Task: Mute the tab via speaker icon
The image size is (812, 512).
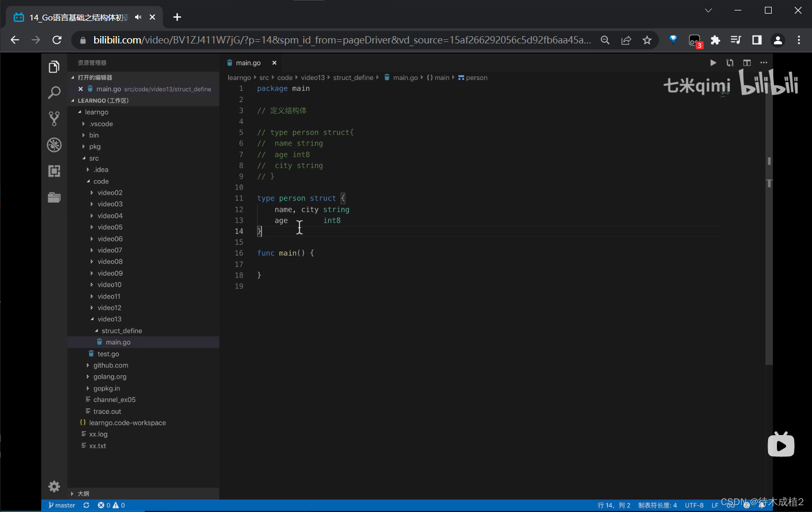Action: (x=138, y=17)
